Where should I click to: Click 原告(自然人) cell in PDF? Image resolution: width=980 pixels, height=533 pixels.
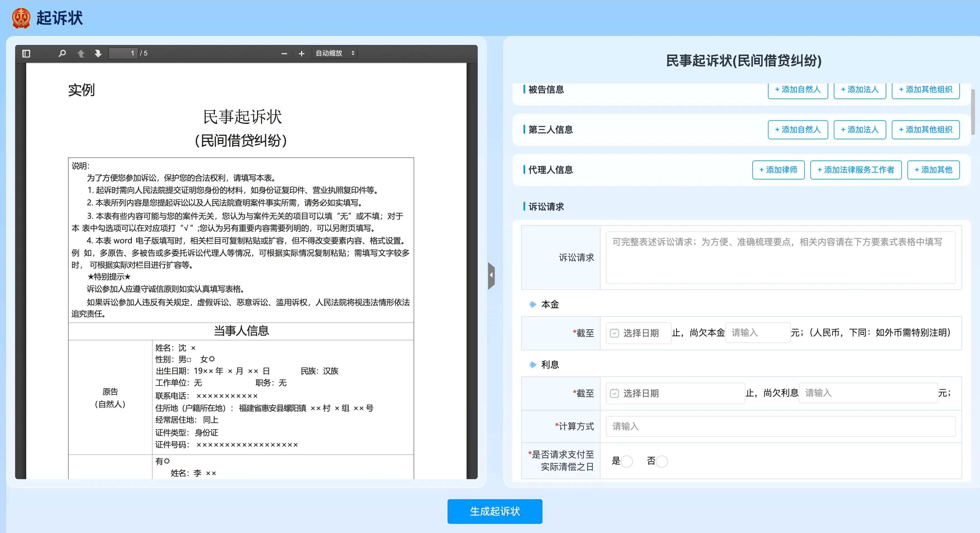(110, 398)
